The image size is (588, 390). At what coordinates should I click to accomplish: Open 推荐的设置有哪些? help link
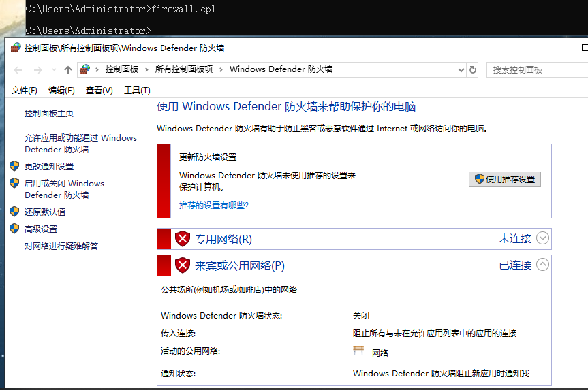[214, 206]
